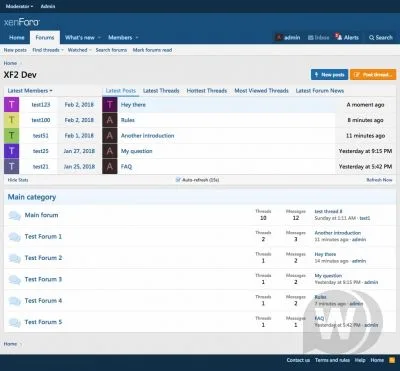Open the Alerts notifications
400x371 pixels.
point(347,37)
